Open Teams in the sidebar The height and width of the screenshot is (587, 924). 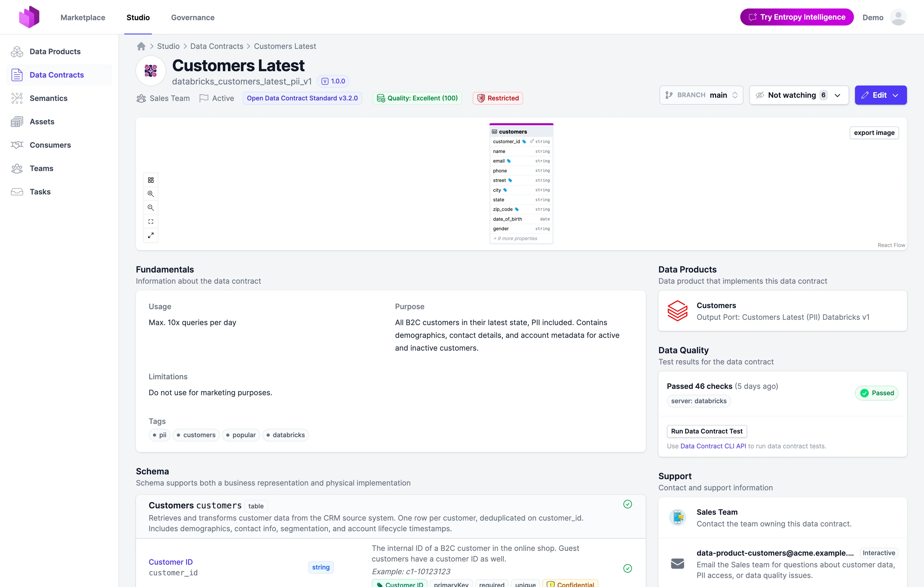point(59,169)
